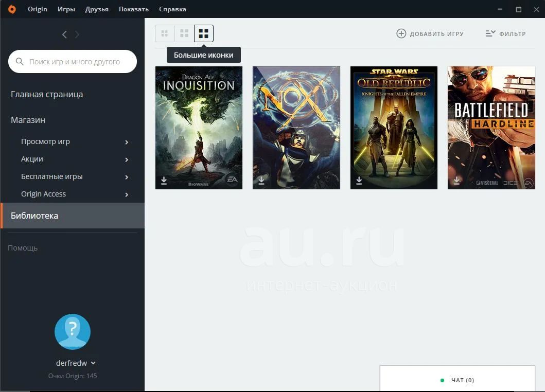
Task: Expand the Origin Access chevron
Action: point(127,194)
